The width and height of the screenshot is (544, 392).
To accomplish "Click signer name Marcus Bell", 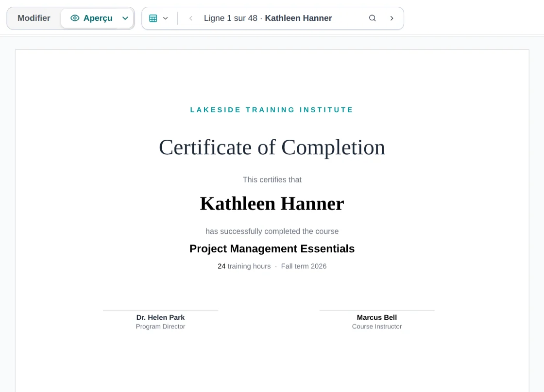I will tap(377, 317).
